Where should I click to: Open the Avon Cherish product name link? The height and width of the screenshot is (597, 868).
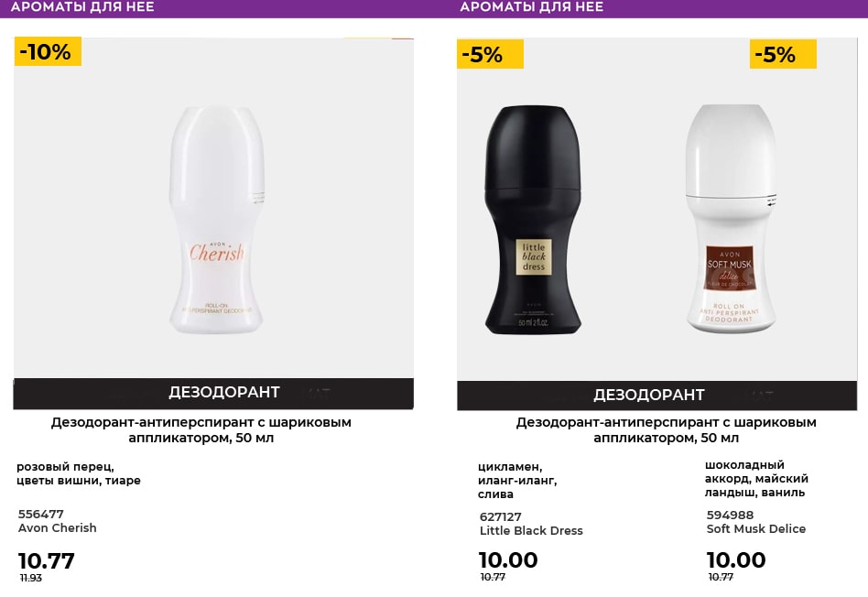point(58,528)
